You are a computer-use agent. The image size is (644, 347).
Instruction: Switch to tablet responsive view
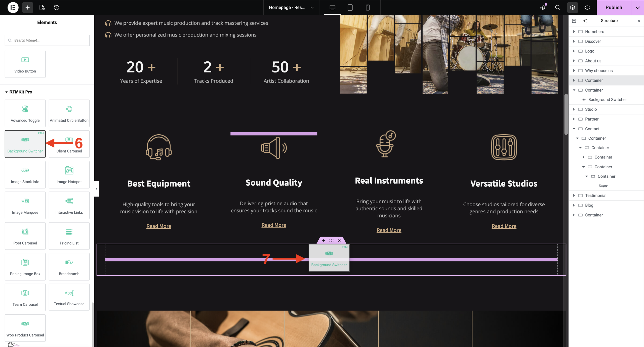(350, 8)
